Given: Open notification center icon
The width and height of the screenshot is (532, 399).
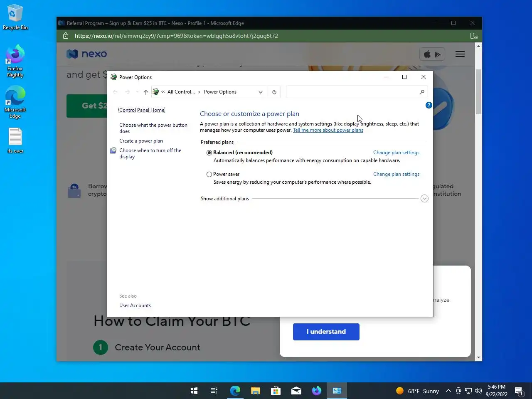Looking at the screenshot, I should point(519,391).
